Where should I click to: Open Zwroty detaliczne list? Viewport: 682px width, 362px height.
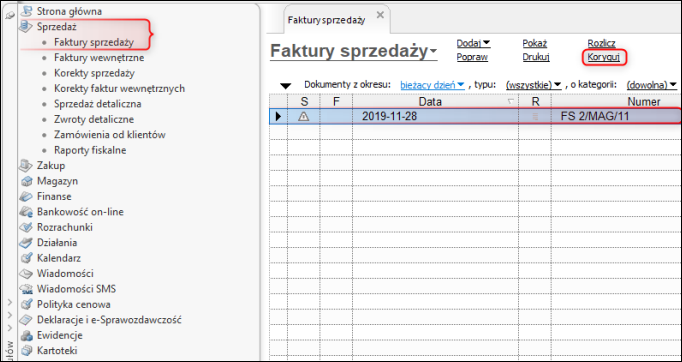[x=94, y=119]
